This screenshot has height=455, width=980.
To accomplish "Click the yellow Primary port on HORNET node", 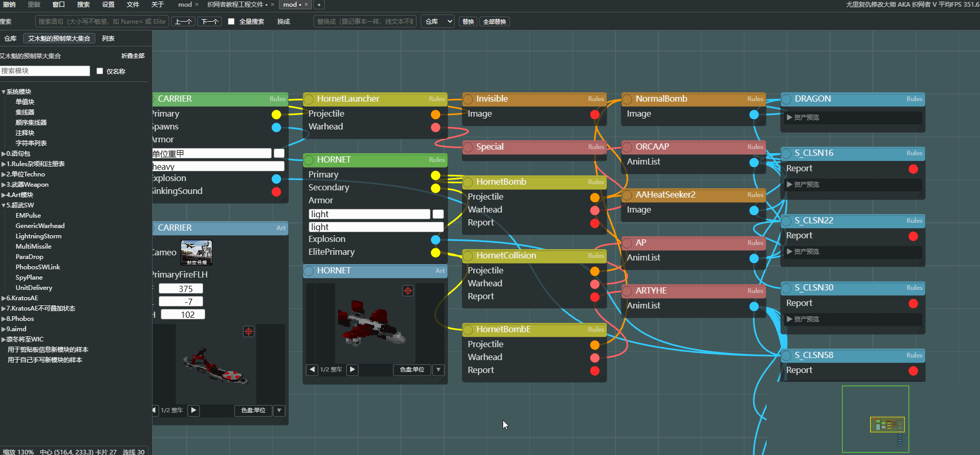I will pos(436,175).
